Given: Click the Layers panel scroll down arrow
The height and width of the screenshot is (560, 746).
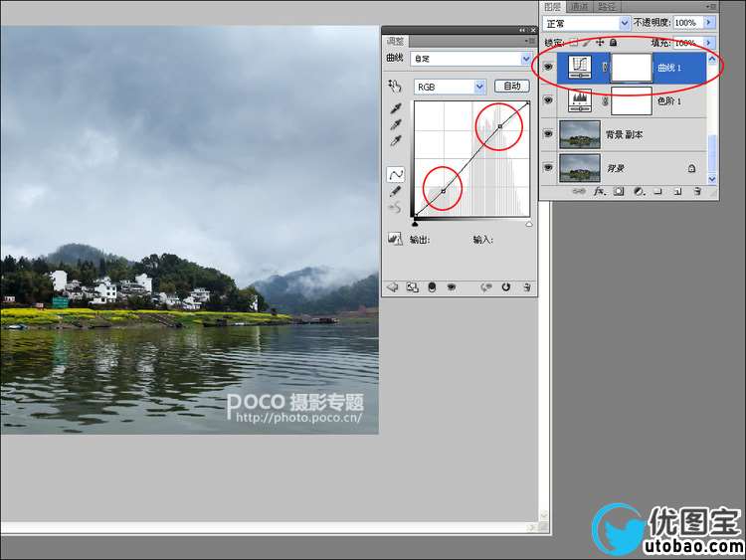Looking at the screenshot, I should 712,179.
